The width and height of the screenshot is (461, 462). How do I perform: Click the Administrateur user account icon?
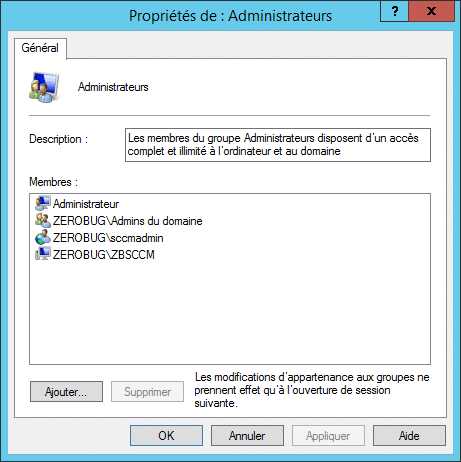[43, 203]
